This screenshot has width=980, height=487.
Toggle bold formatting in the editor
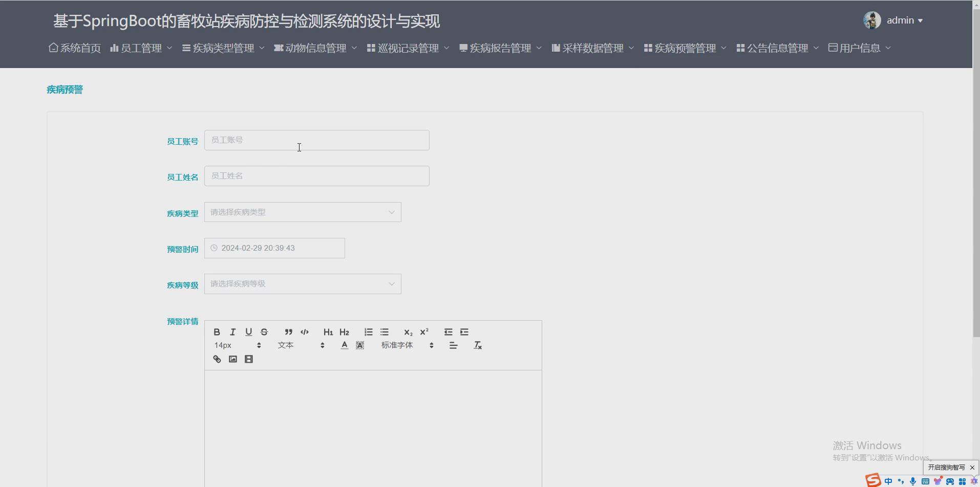click(x=217, y=331)
